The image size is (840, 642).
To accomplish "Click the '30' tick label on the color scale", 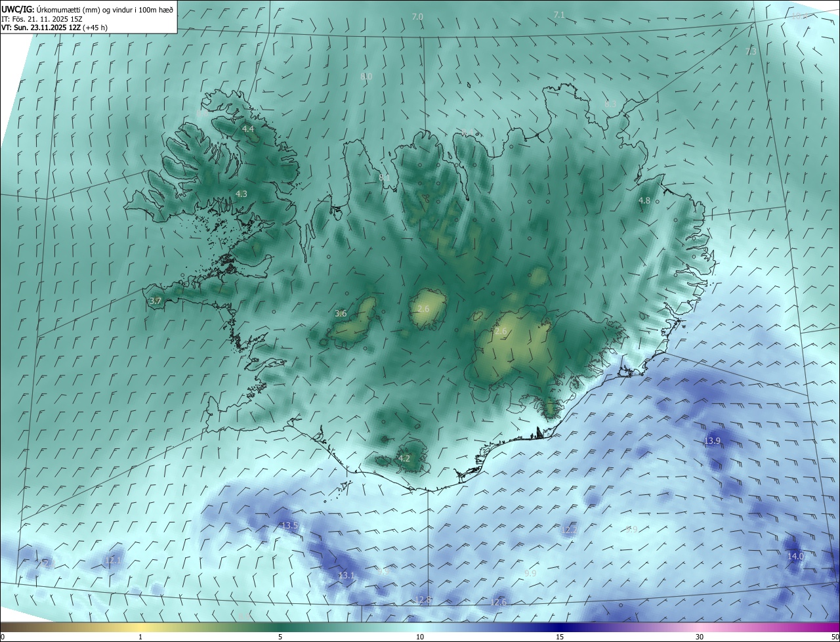I will pos(700,637).
